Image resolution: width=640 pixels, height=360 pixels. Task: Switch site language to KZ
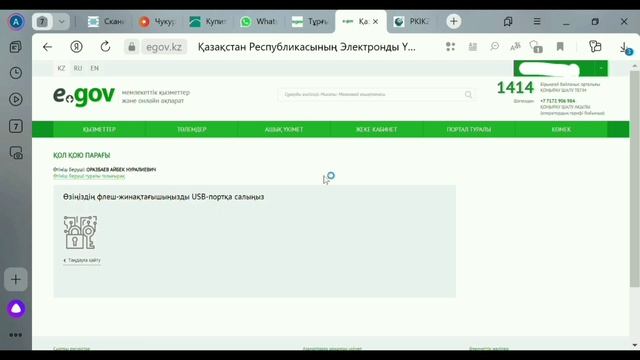coord(61,68)
